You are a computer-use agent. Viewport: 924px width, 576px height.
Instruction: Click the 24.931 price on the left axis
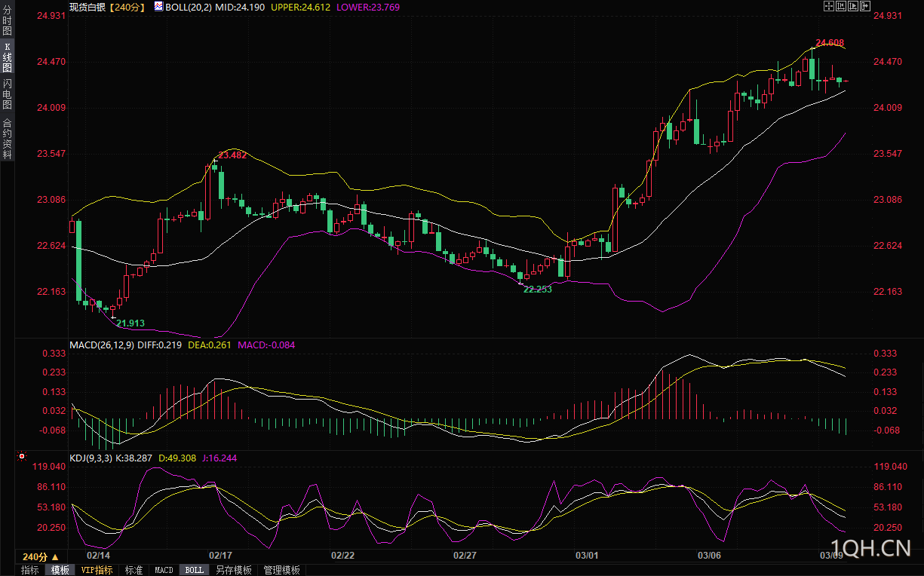click(x=51, y=16)
